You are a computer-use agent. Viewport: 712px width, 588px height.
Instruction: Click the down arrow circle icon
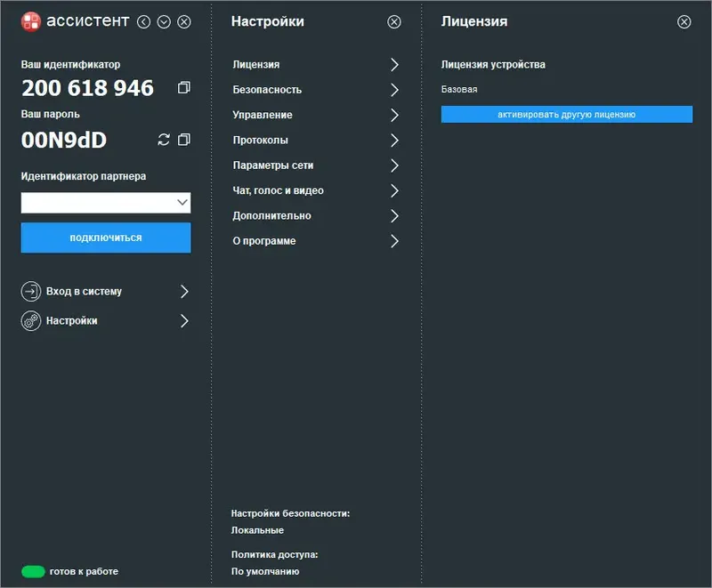click(x=164, y=22)
